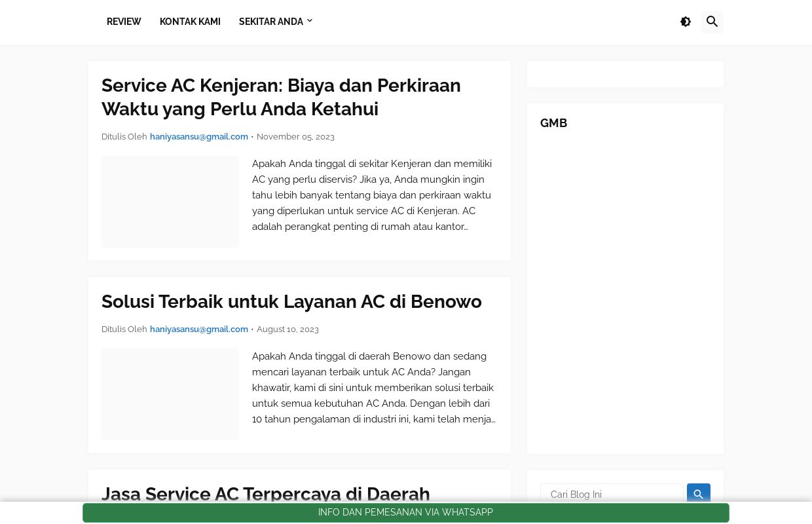This screenshot has height=524, width=812.
Task: Click the 'INFO DAN PEMESANAN VIA WHATSAPP' banner
Action: coord(405,512)
